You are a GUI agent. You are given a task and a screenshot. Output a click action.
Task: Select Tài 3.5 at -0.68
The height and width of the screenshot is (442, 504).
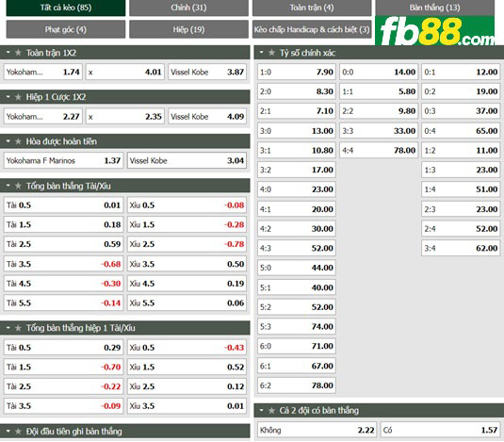click(x=63, y=264)
